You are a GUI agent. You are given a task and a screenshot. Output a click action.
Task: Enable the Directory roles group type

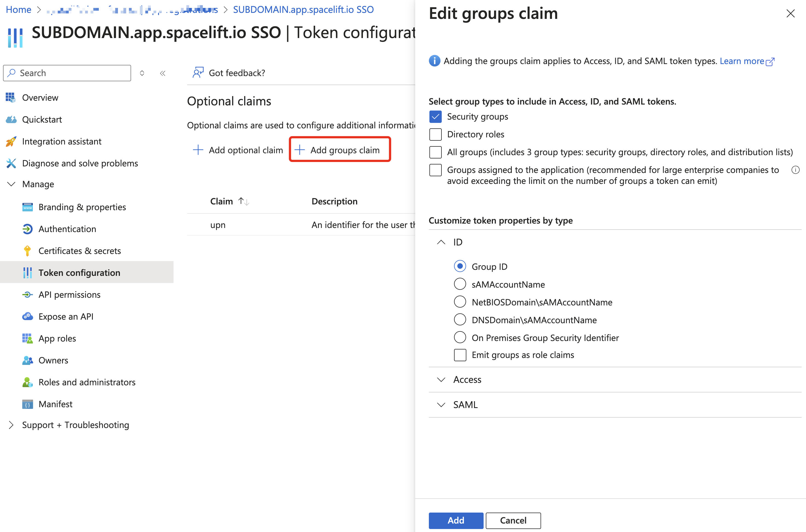point(435,134)
